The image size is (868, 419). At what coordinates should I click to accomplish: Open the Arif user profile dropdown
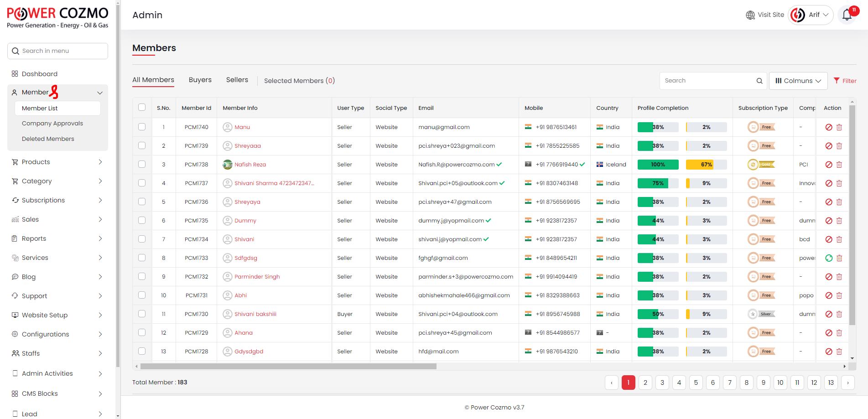(x=811, y=15)
